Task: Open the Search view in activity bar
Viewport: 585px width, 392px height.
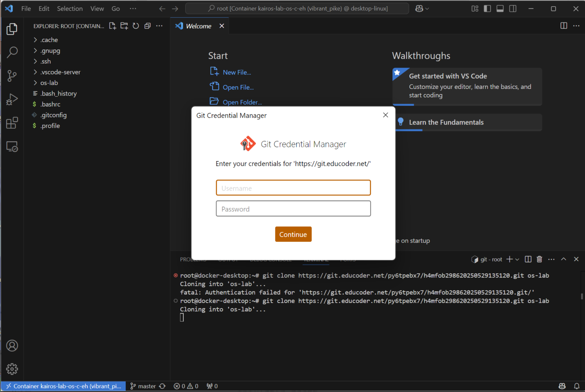Action: pos(12,52)
